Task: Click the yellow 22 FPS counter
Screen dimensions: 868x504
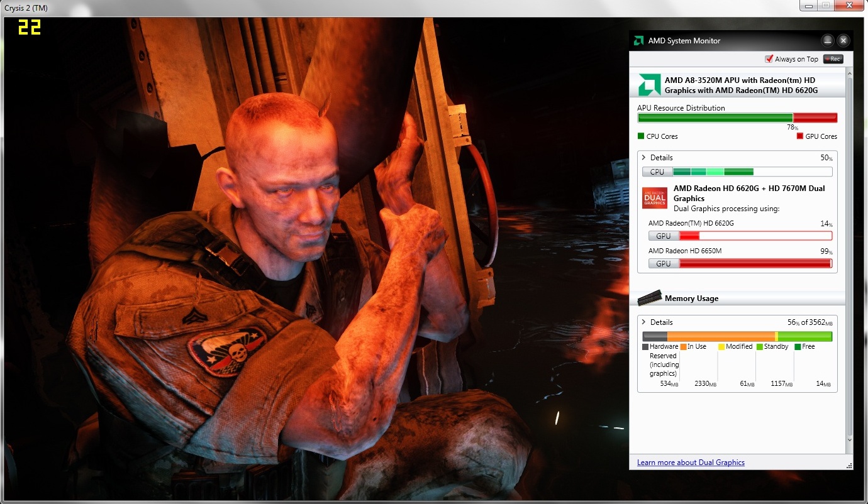Action: point(29,27)
